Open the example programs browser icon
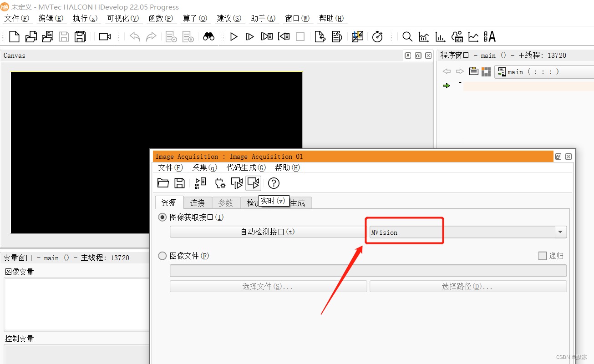594x364 pixels. [47, 37]
